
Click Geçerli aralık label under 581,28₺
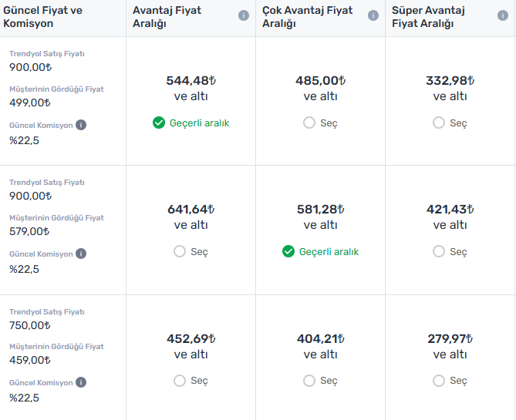(x=329, y=251)
